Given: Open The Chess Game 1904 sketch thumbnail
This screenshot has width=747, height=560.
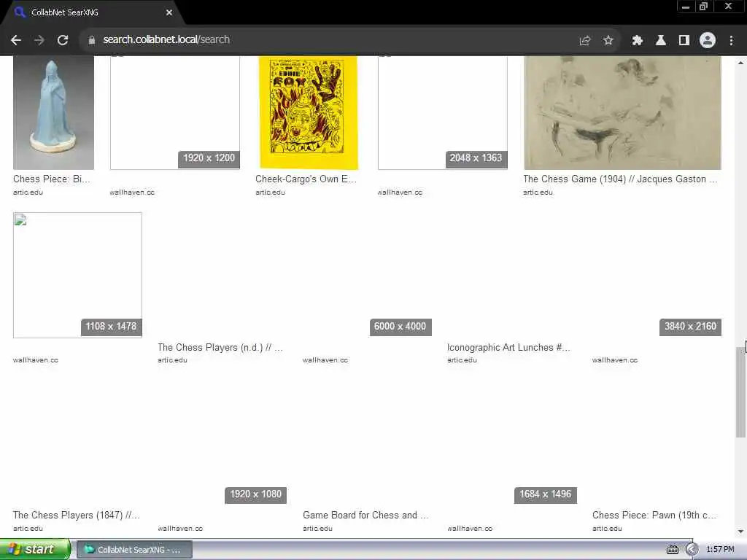Looking at the screenshot, I should click(622, 113).
